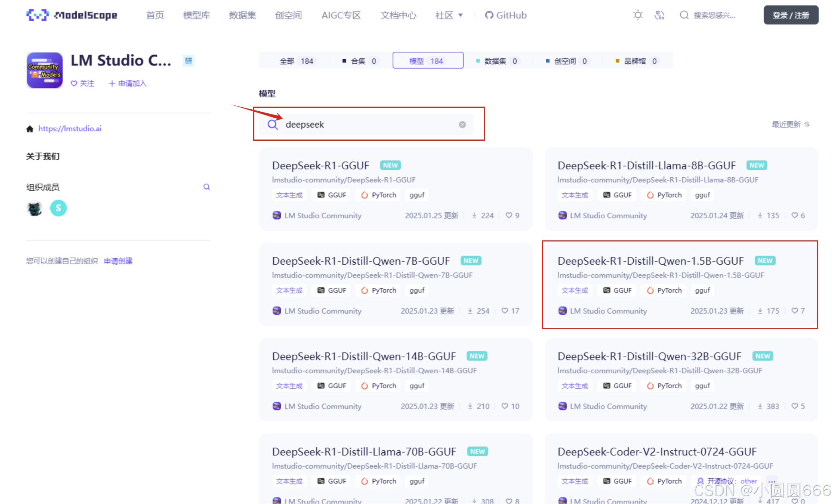The height and width of the screenshot is (504, 833).
Task: Open the 最近更新 sort dropdown
Action: tap(790, 124)
